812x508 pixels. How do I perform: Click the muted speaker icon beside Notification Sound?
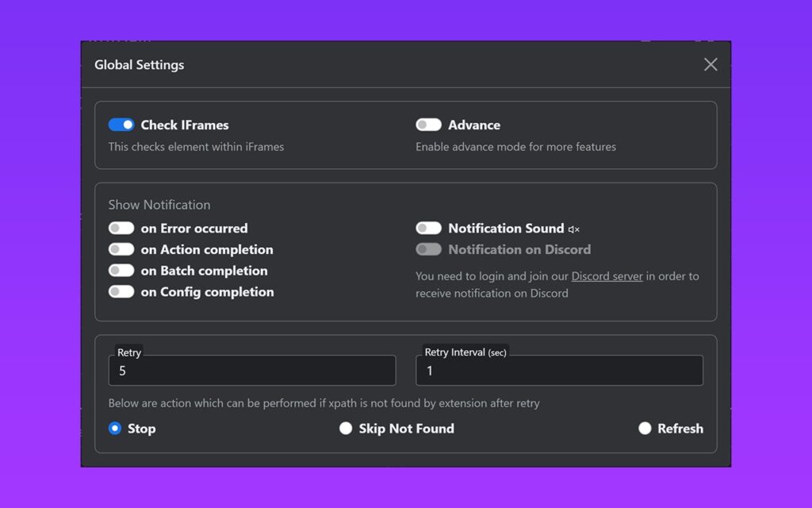pyautogui.click(x=574, y=229)
